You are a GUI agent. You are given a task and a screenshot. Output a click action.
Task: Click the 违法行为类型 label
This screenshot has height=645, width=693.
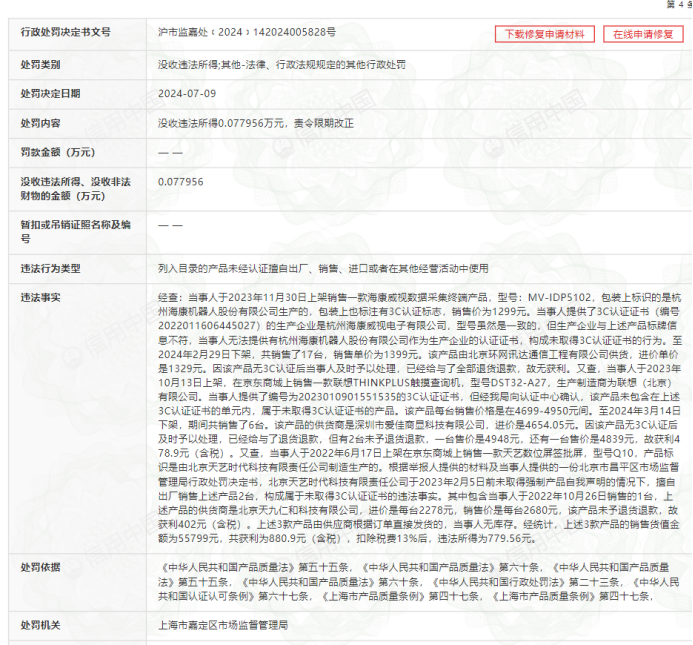coord(50,268)
